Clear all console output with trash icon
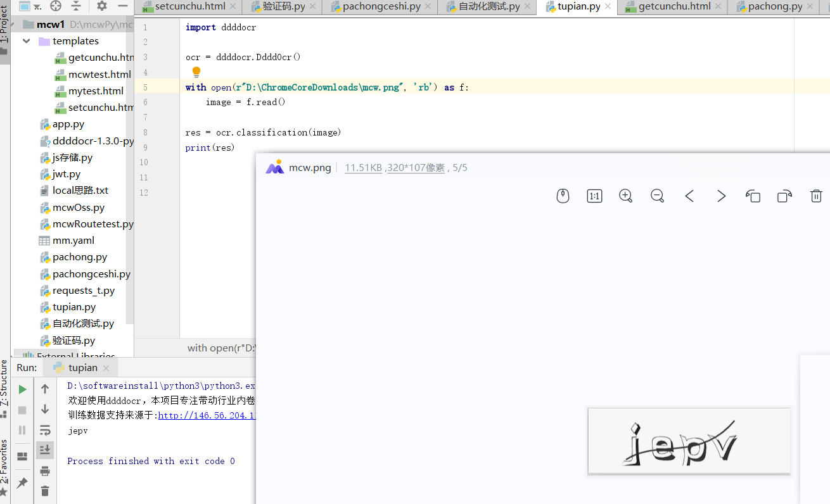 click(45, 491)
